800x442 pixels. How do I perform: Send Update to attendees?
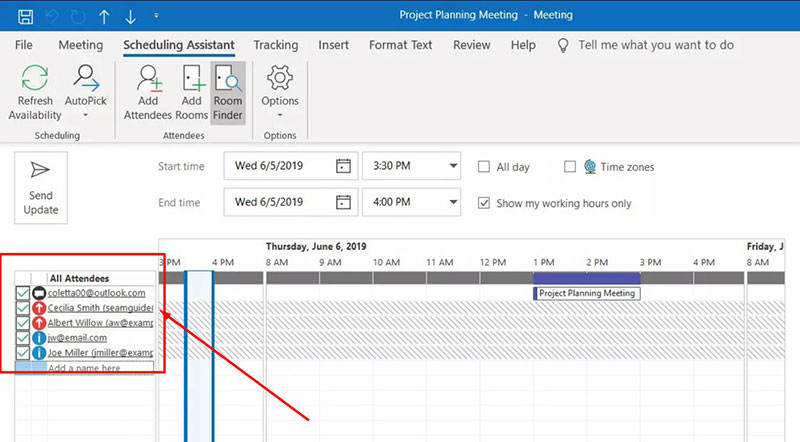coord(41,187)
